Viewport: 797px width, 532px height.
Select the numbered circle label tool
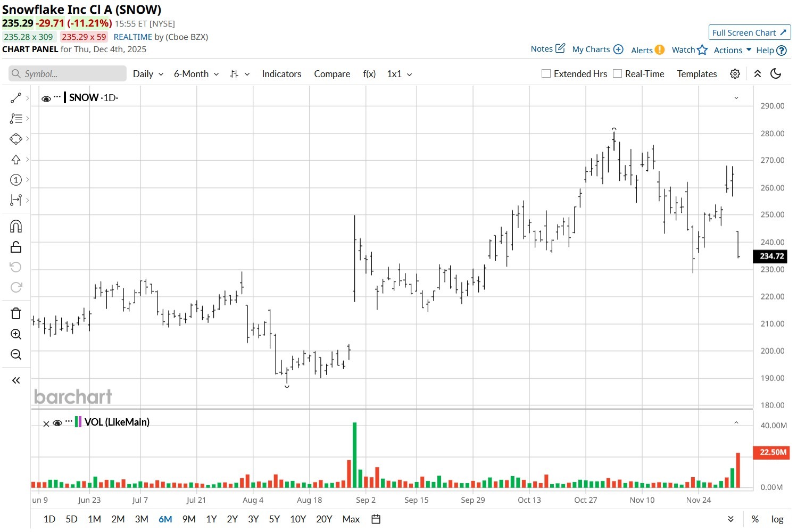point(16,180)
